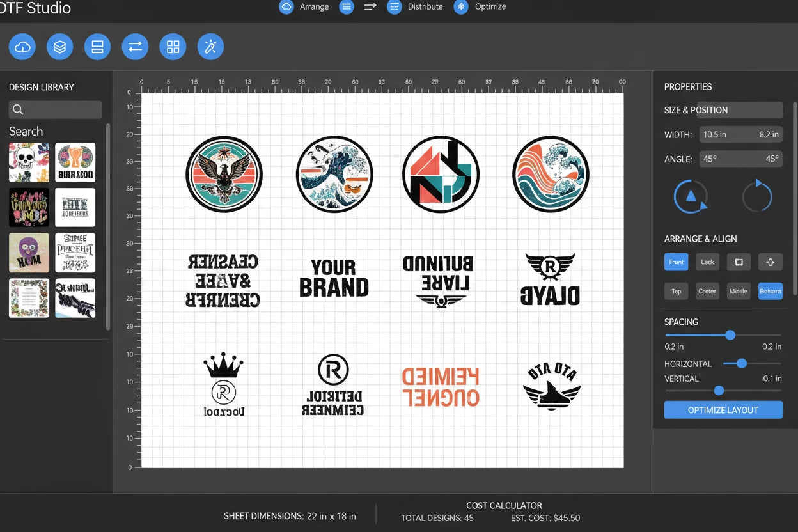
Task: Open the Width value selector showing 10.5 in
Action: [x=741, y=134]
